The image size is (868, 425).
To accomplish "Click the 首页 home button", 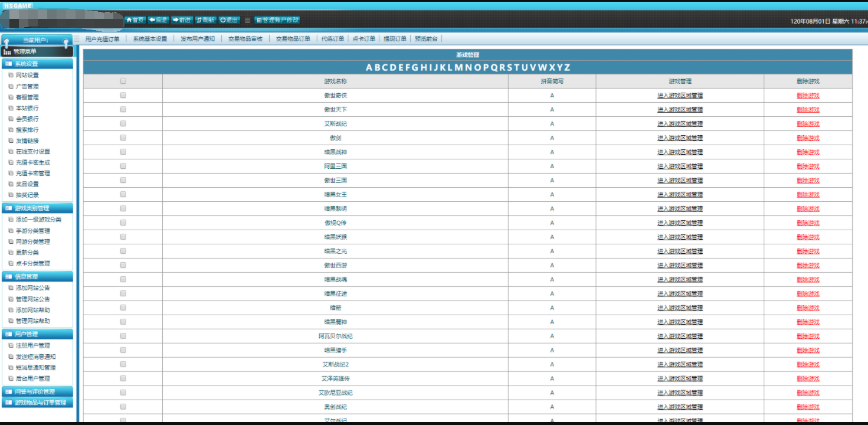I will (135, 20).
